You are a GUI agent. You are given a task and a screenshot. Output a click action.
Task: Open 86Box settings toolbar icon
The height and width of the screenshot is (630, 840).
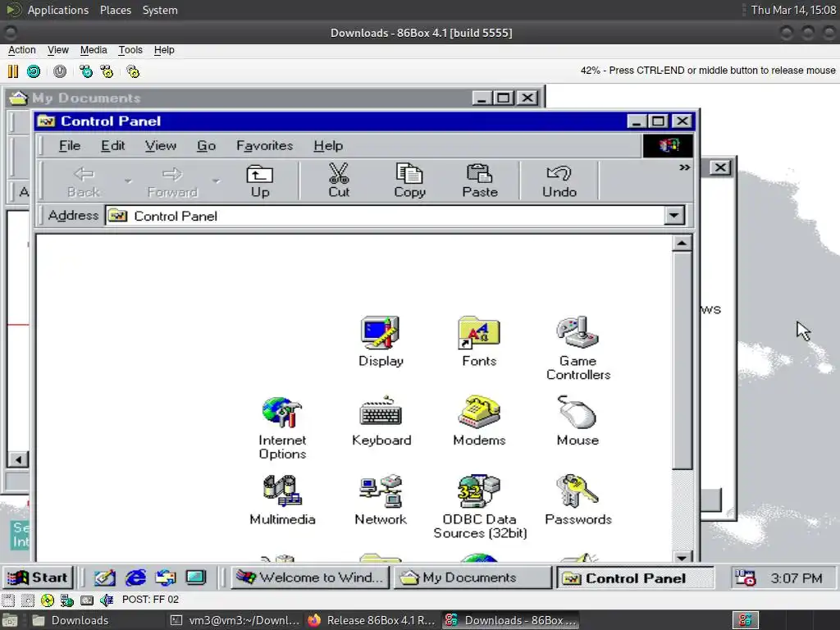[133, 71]
